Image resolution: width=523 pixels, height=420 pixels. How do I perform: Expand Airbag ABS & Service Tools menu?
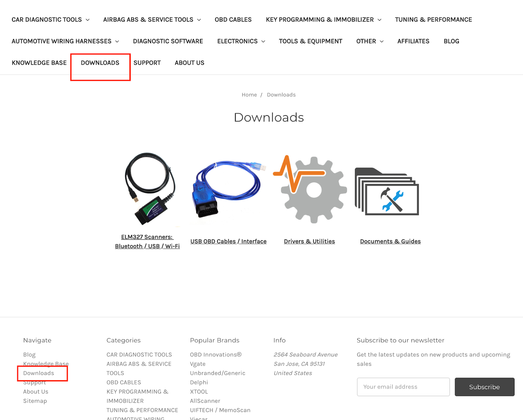[199, 20]
